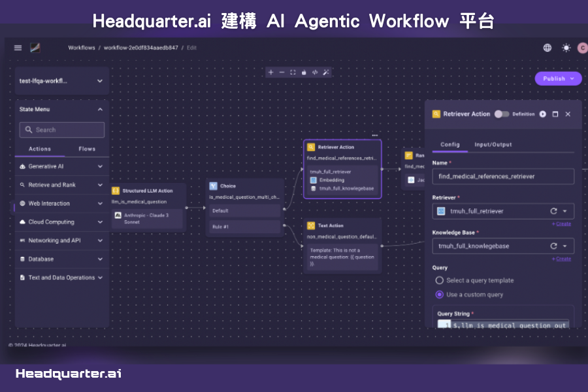The height and width of the screenshot is (392, 588).
Task: Switch to the Actions tab
Action: [40, 149]
